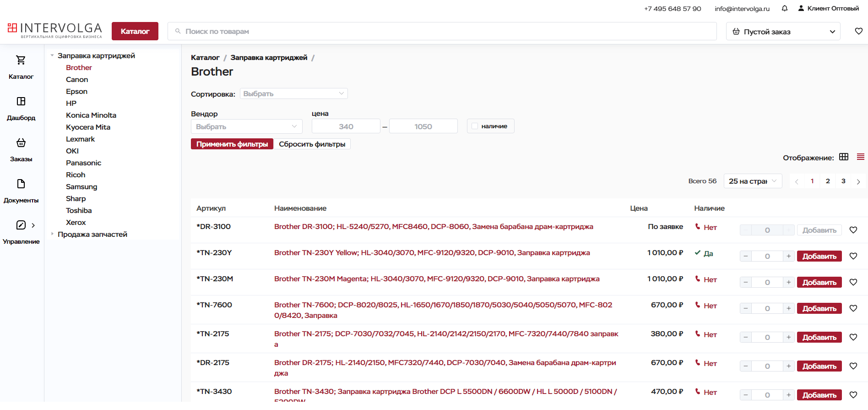Increase quantity for TN-230Y
868x410 pixels.
pyautogui.click(x=788, y=256)
